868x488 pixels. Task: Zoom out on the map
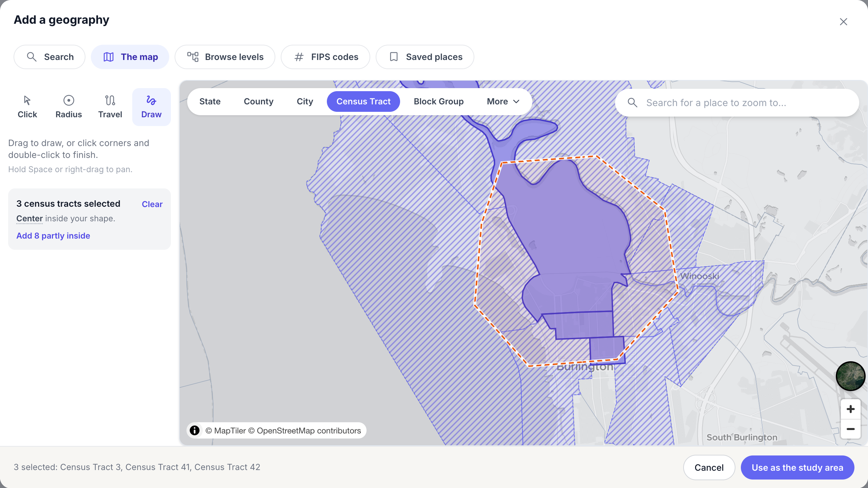[x=850, y=429]
